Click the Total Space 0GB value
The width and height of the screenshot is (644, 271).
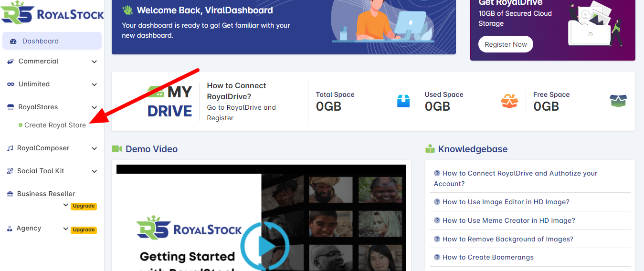point(328,106)
